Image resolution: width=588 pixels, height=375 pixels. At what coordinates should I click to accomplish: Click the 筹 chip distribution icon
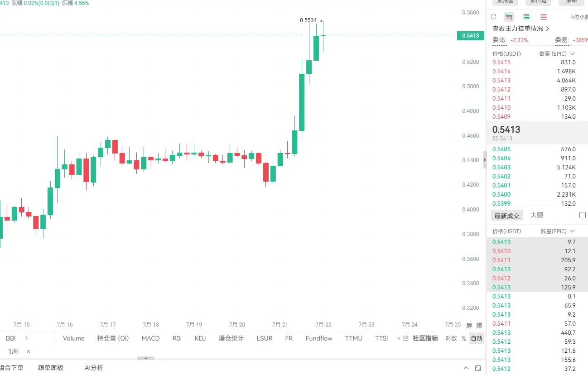pos(469,325)
